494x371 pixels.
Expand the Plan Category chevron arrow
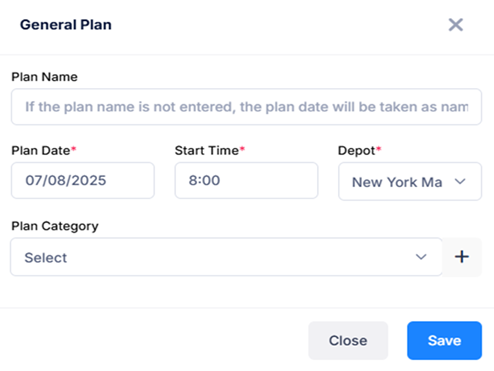coord(421,257)
